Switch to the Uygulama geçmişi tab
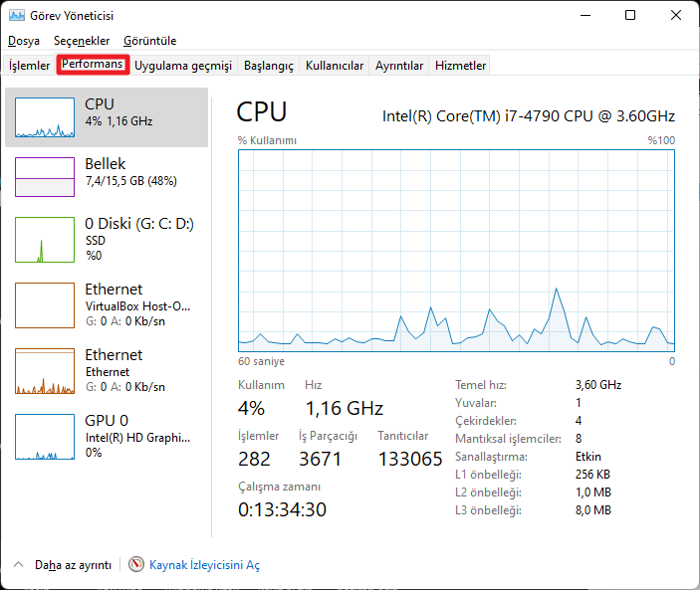 coord(183,66)
